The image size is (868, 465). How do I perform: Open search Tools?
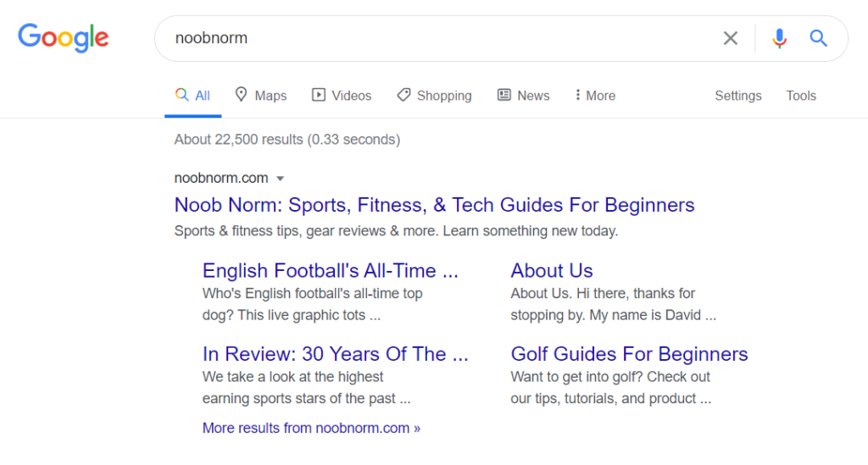801,96
